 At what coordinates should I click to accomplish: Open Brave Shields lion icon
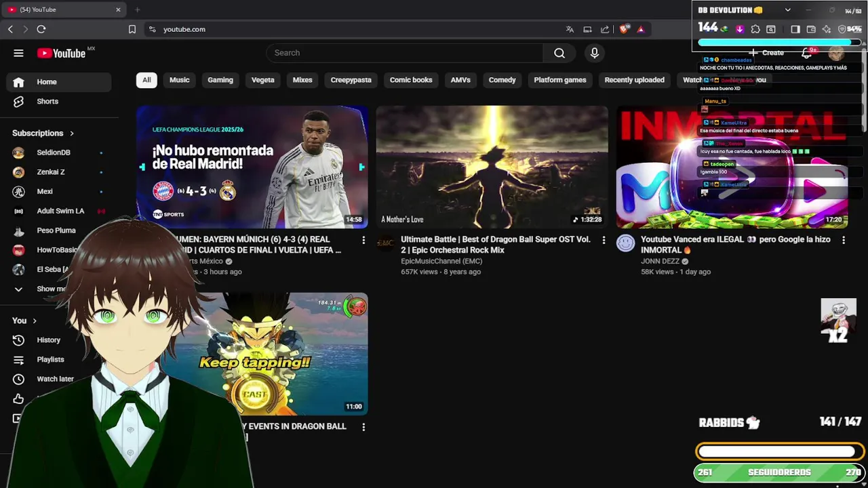point(624,29)
